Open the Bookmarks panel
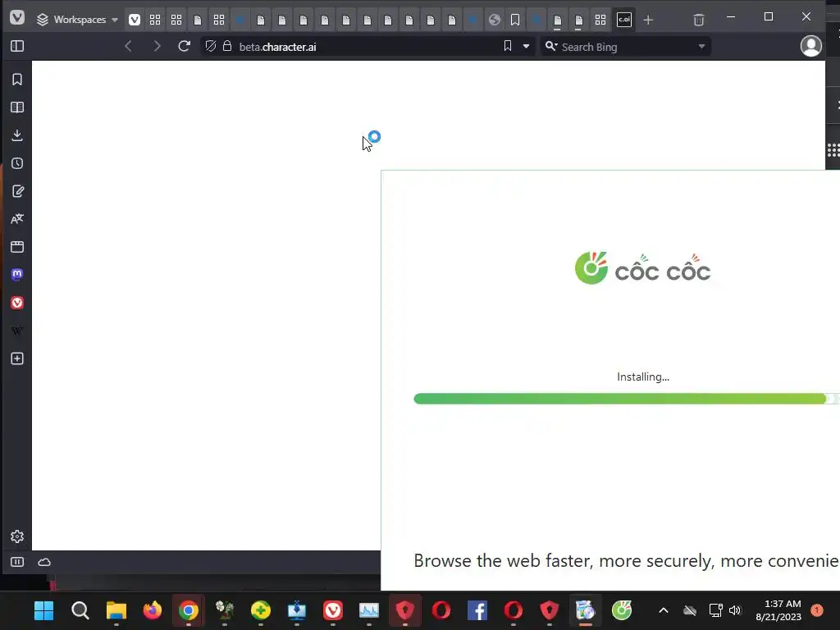Screen dimensions: 840x630 pyautogui.click(x=17, y=80)
